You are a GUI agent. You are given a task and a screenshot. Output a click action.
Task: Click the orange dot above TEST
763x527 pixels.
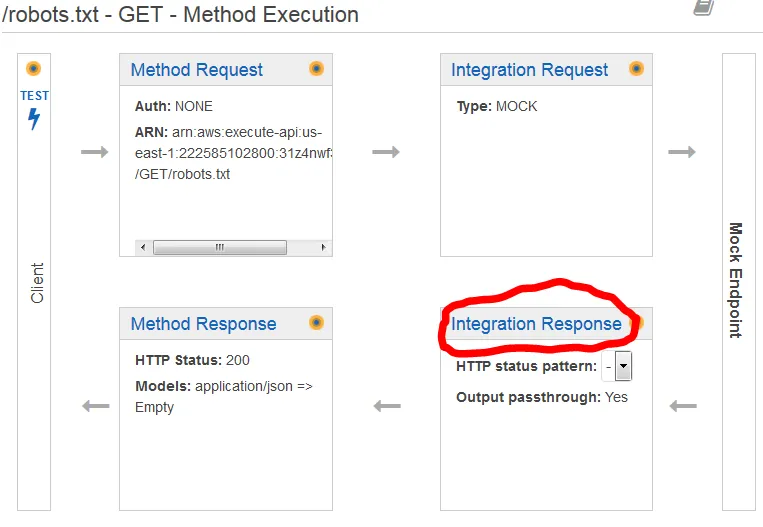coord(34,69)
